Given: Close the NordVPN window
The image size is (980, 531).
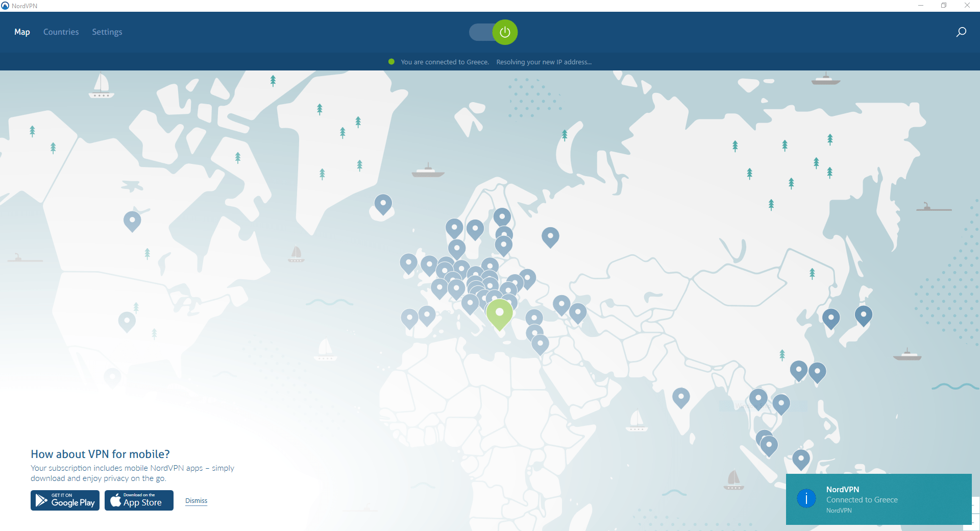Looking at the screenshot, I should click(967, 6).
